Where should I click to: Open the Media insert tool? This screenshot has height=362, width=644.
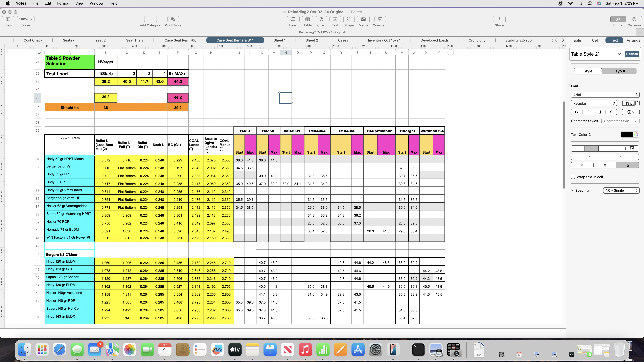(x=363, y=19)
